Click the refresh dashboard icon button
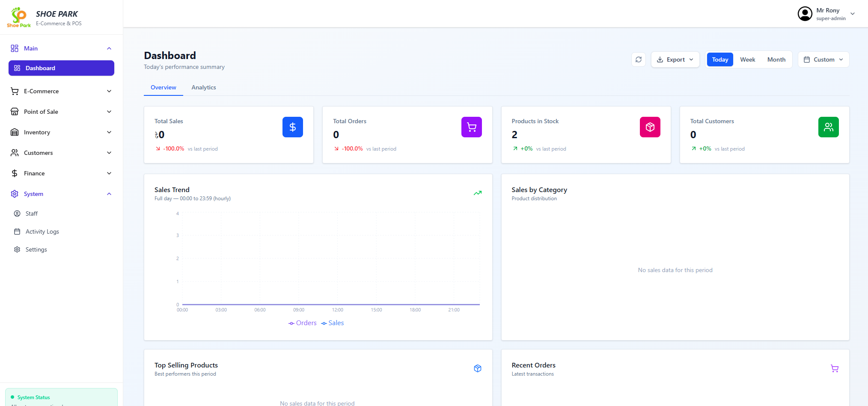The width and height of the screenshot is (868, 406). [x=639, y=59]
